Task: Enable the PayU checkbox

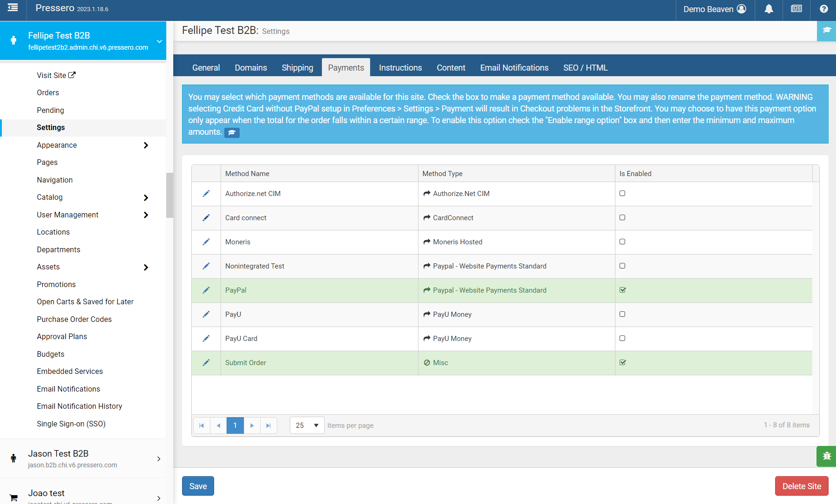Action: (622, 314)
